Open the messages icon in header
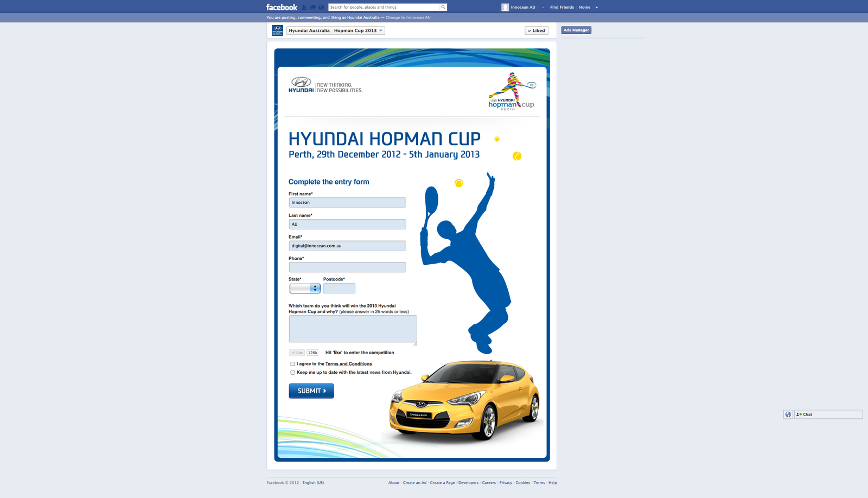The width and height of the screenshot is (868, 498). 312,8
